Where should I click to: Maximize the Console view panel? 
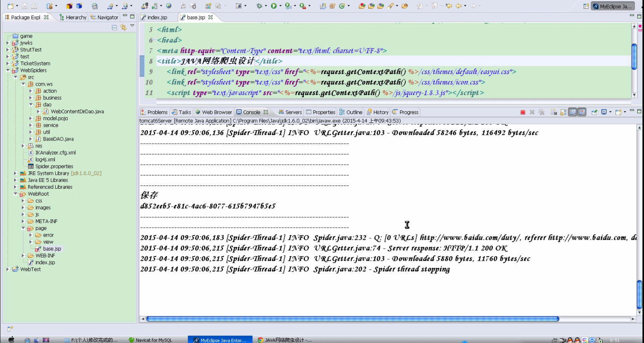pyautogui.click(x=639, y=111)
